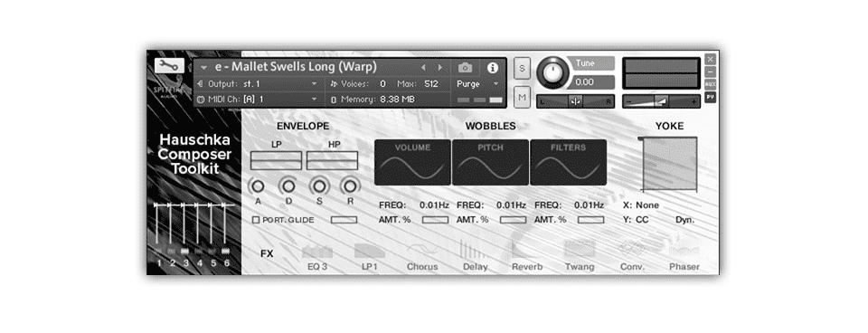Toggle mic slot 4 on/off button
Image resolution: width=868 pixels, height=333 pixels.
(x=199, y=252)
